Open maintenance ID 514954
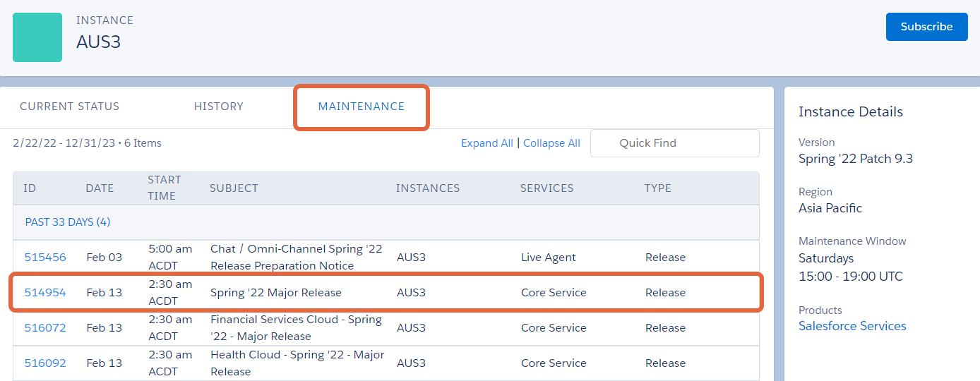The image size is (980, 381). click(45, 293)
